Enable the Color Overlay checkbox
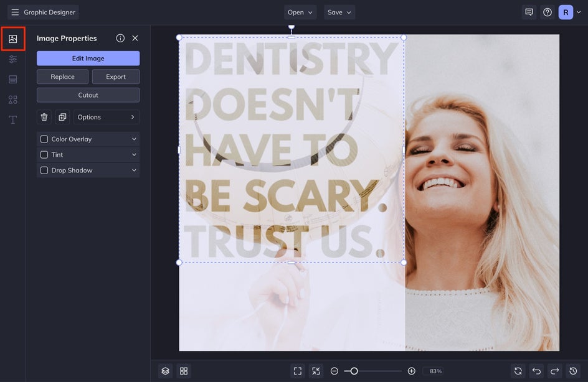 [x=44, y=139]
